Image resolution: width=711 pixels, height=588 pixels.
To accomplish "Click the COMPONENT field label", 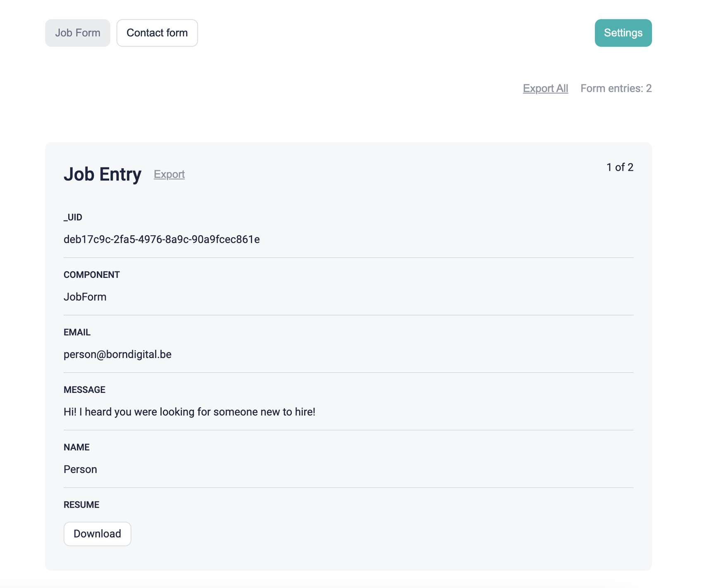I will click(92, 275).
